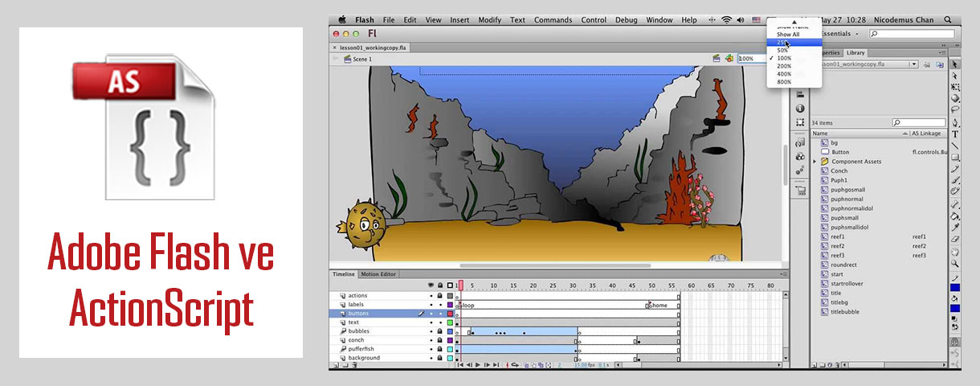Expand the Component Assets folder
The width and height of the screenshot is (980, 386).
pos(815,162)
